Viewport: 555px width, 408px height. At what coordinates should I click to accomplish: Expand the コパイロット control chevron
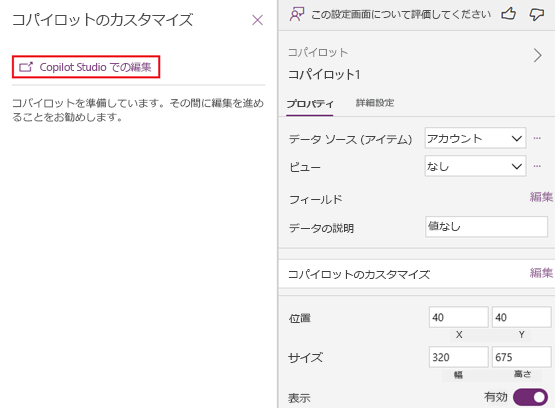[x=538, y=56]
